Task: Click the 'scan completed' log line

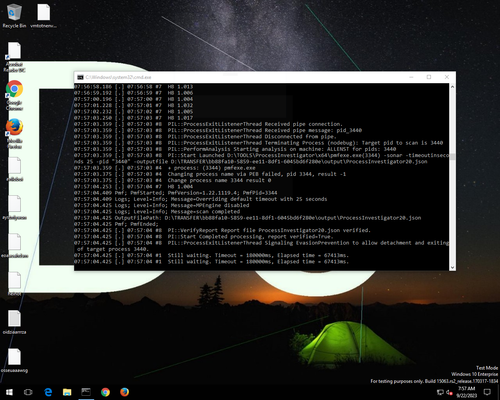Action: [x=157, y=212]
